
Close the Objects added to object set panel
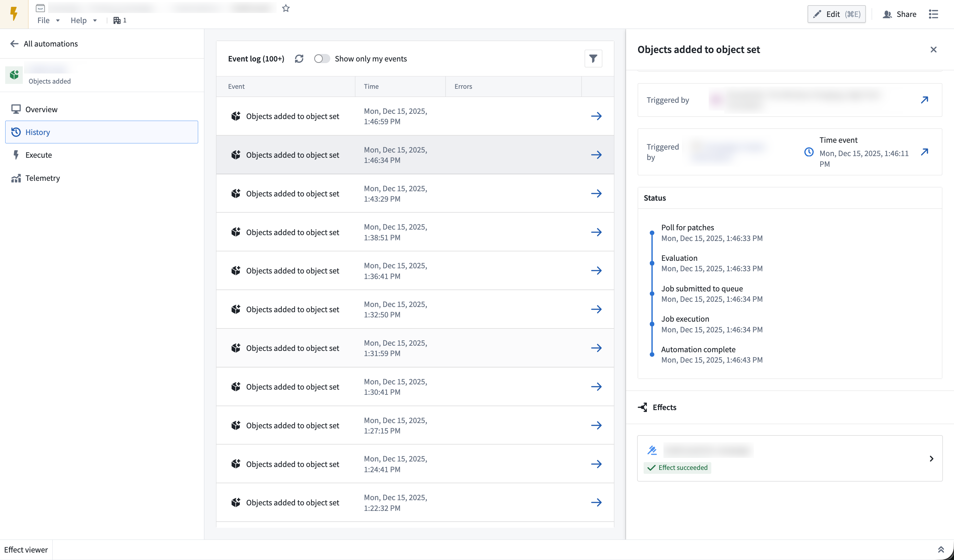pyautogui.click(x=934, y=49)
